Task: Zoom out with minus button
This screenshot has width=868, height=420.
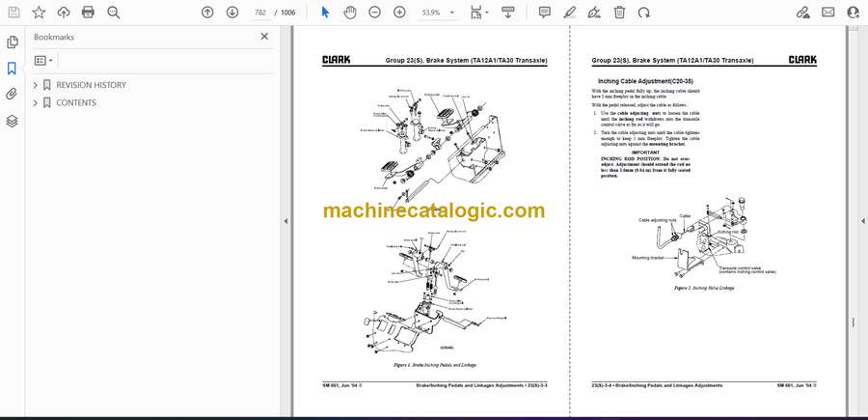Action: coord(375,13)
